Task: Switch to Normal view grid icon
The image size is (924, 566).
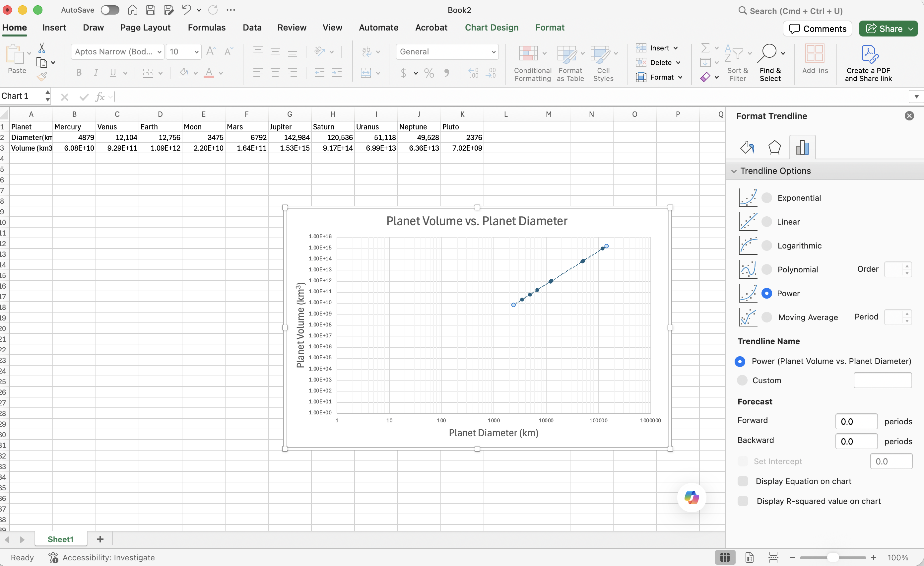Action: (725, 558)
